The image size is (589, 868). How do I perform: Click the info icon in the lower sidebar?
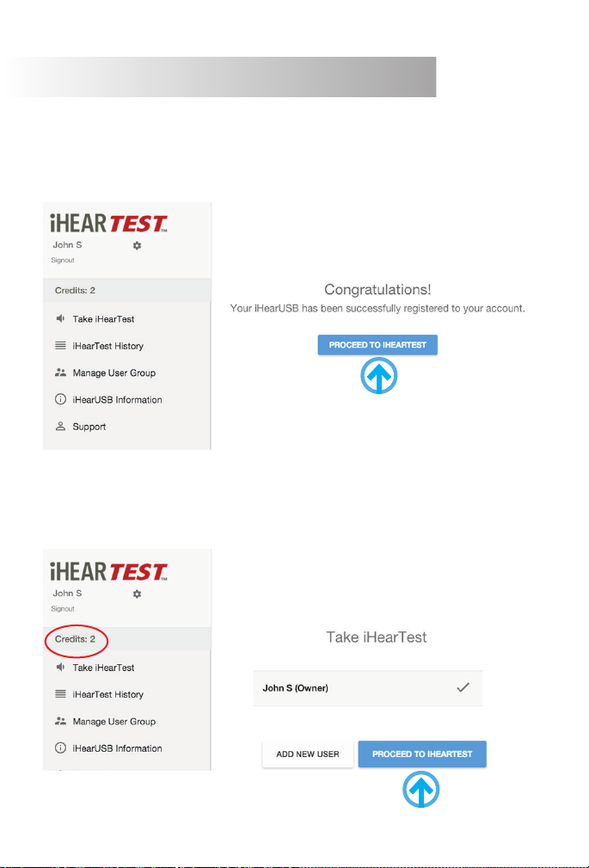[60, 748]
